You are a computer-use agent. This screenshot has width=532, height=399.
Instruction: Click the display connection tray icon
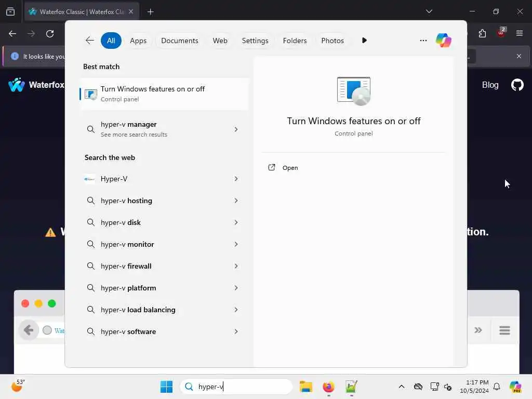(434, 387)
